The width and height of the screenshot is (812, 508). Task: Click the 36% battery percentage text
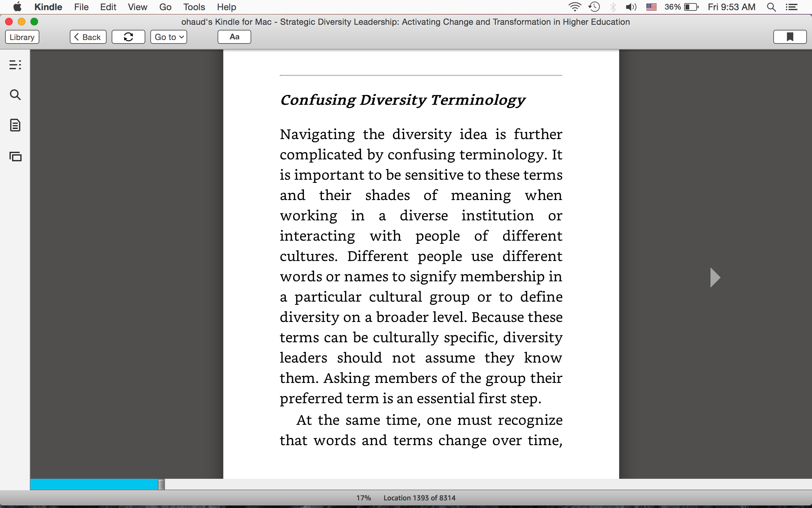(672, 7)
